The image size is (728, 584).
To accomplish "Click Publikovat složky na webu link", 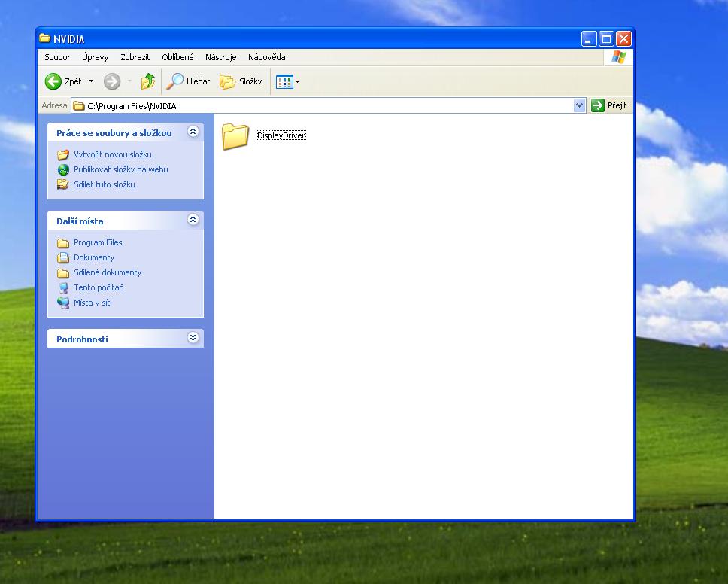I will tap(120, 169).
